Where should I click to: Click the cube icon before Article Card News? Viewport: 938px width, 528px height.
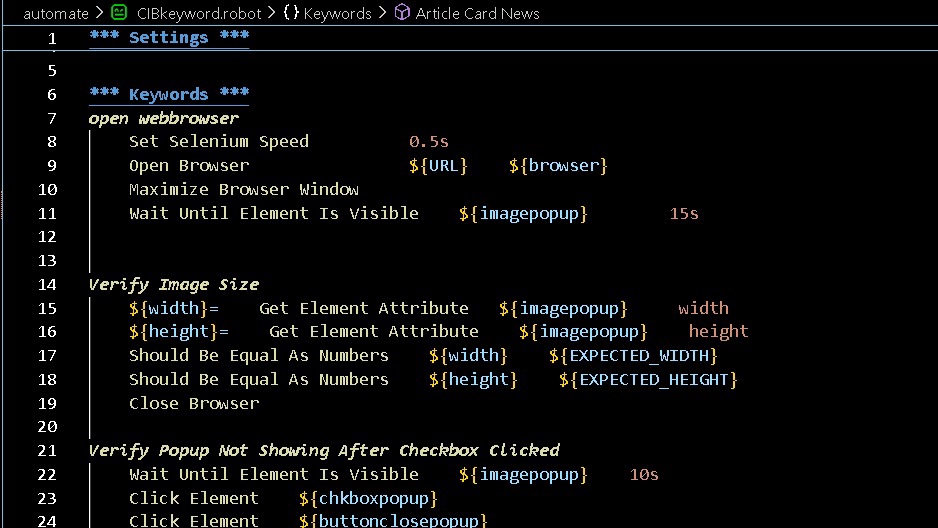coord(402,13)
